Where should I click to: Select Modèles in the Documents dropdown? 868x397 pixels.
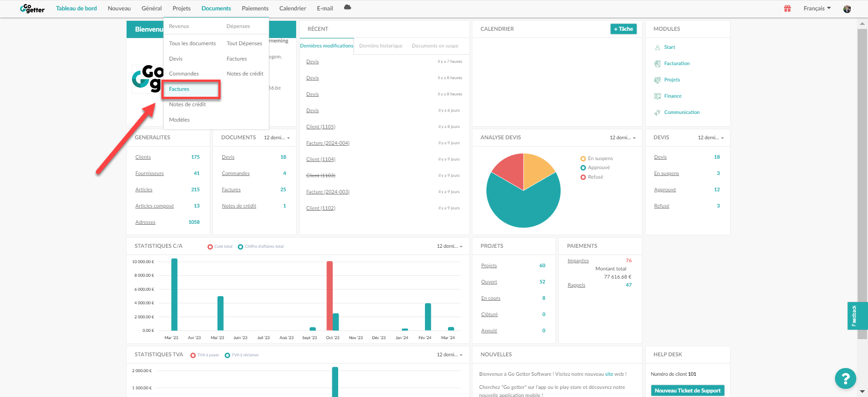coord(179,120)
